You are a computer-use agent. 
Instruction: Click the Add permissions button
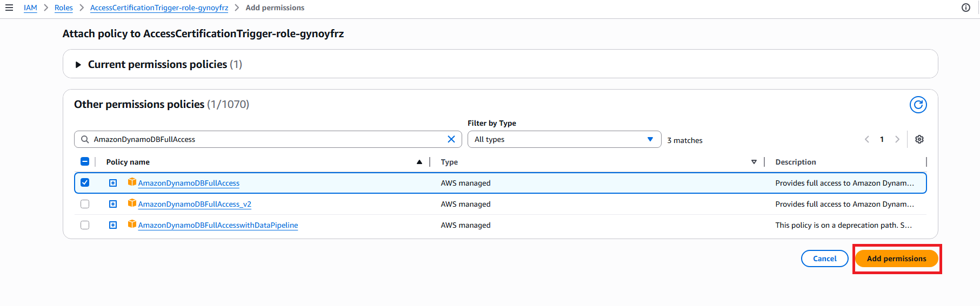[897, 259]
